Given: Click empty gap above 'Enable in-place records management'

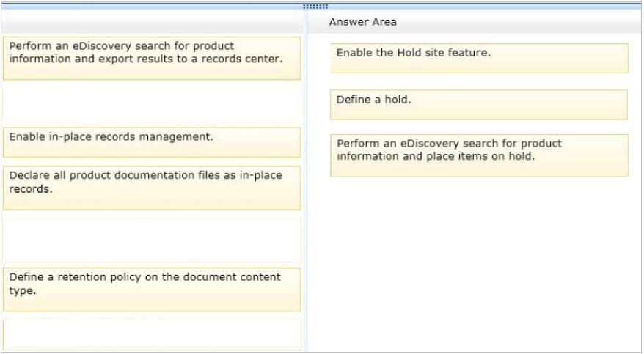Looking at the screenshot, I should (152, 103).
